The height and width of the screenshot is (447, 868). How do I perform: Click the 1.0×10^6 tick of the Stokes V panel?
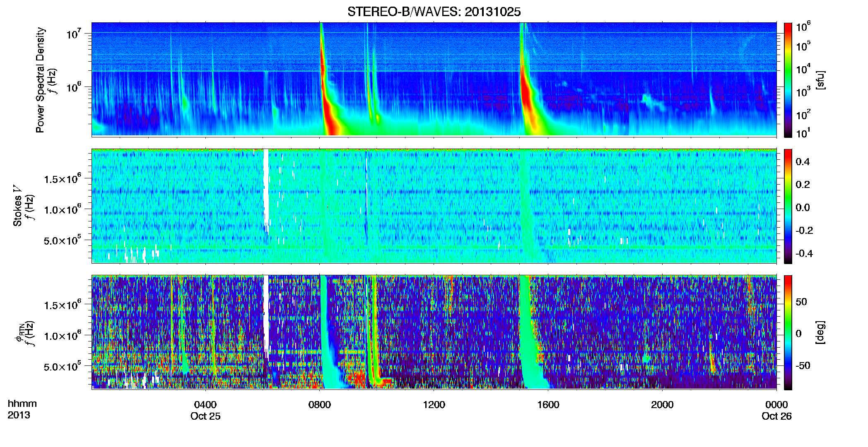(63, 209)
